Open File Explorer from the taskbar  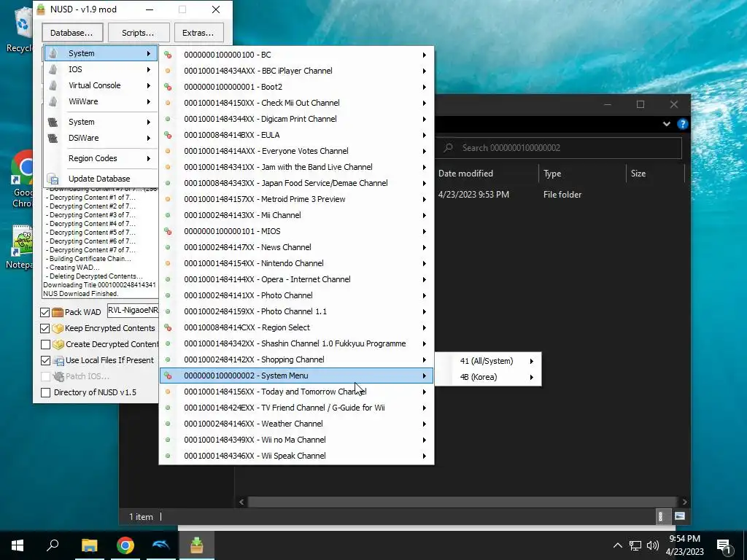click(89, 545)
